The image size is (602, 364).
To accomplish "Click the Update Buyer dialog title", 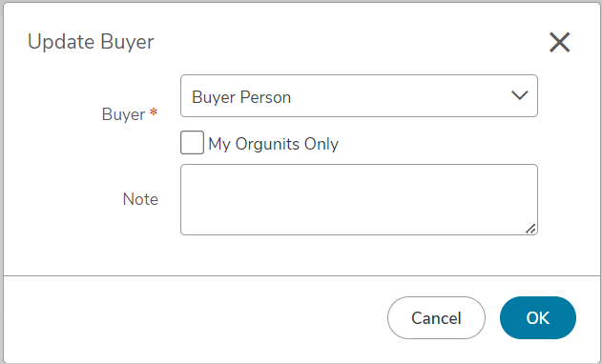I will [x=91, y=42].
